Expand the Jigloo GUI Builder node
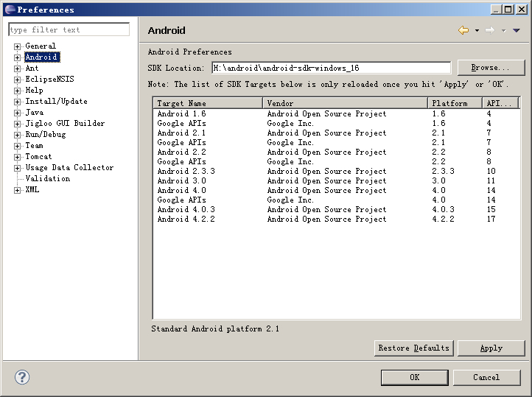532x397 pixels. pyautogui.click(x=17, y=124)
